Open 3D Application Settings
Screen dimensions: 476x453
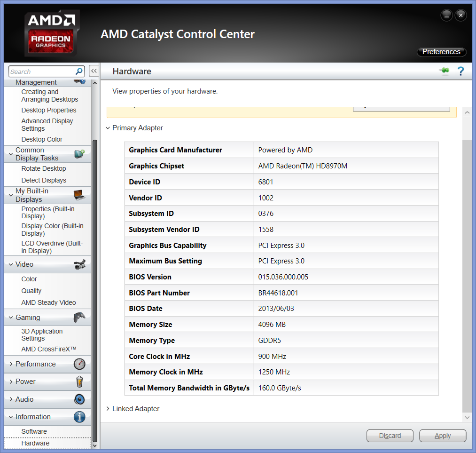pyautogui.click(x=42, y=334)
